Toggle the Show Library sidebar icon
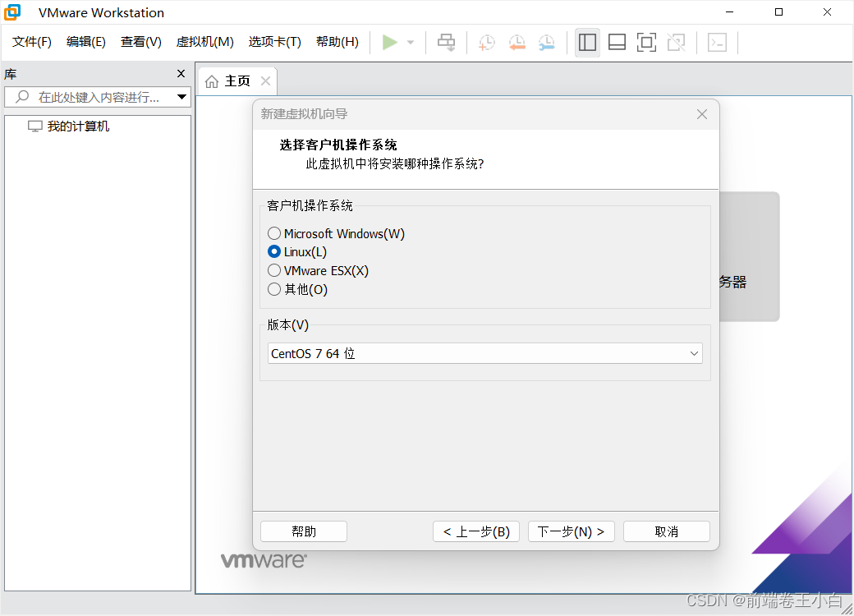 [x=587, y=42]
